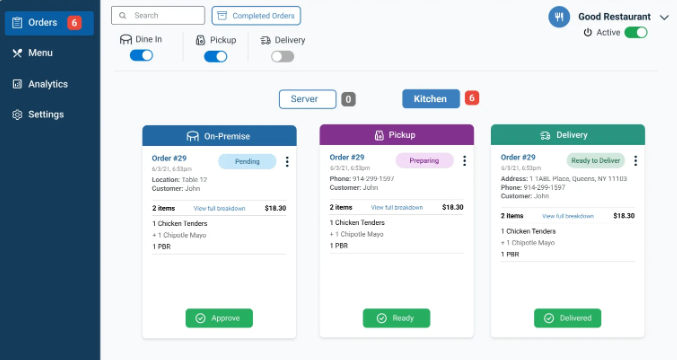Click the Delivery truck icon in filters
Image resolution: width=677 pixels, height=360 pixels.
tap(266, 41)
